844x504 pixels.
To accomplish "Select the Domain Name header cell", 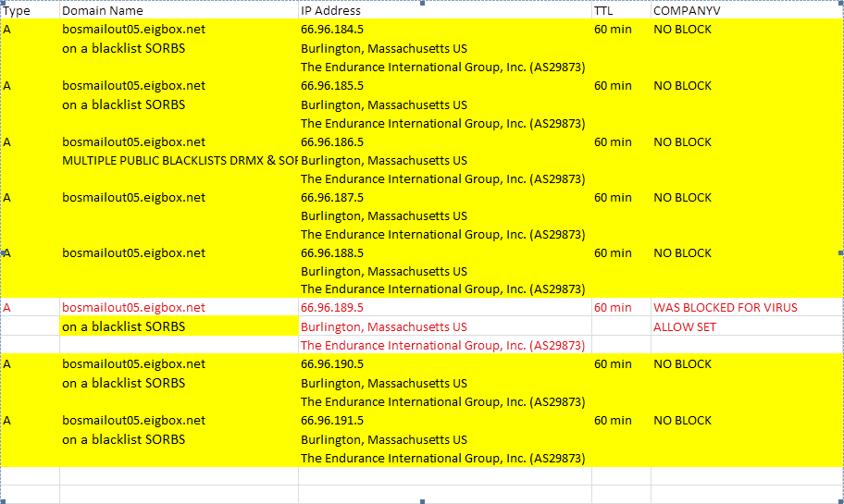I will [x=179, y=10].
